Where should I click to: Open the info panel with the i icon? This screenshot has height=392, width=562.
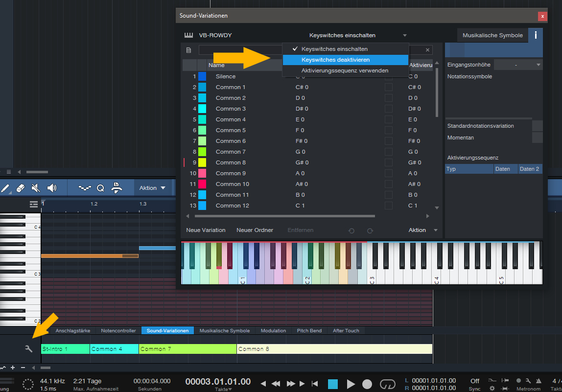[536, 35]
